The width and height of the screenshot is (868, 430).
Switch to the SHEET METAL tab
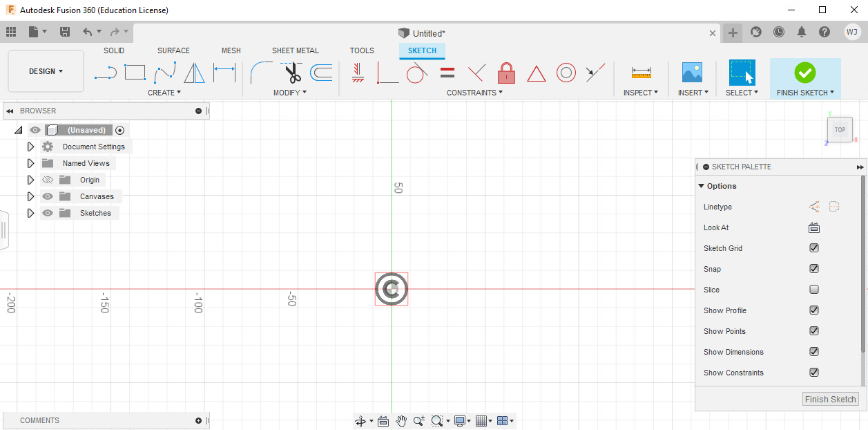[296, 50]
